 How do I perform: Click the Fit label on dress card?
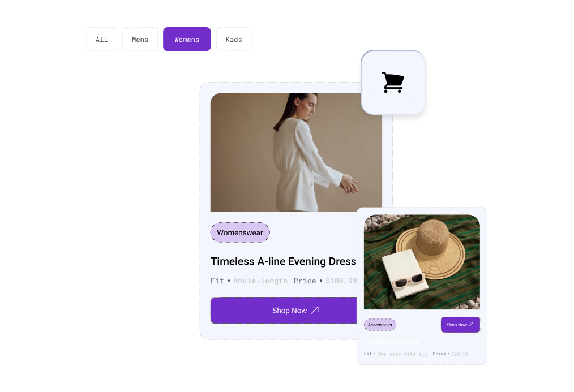click(x=217, y=281)
